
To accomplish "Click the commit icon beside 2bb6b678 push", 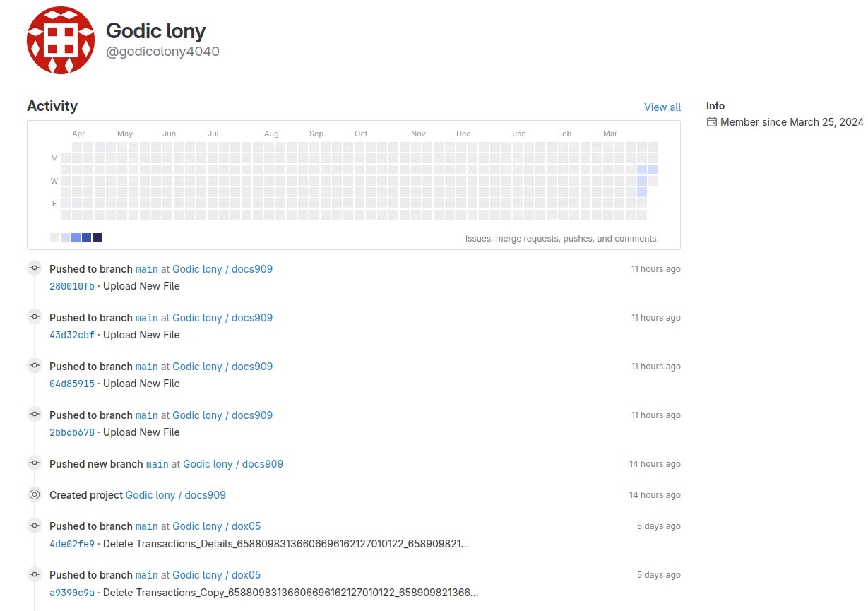I will click(35, 415).
